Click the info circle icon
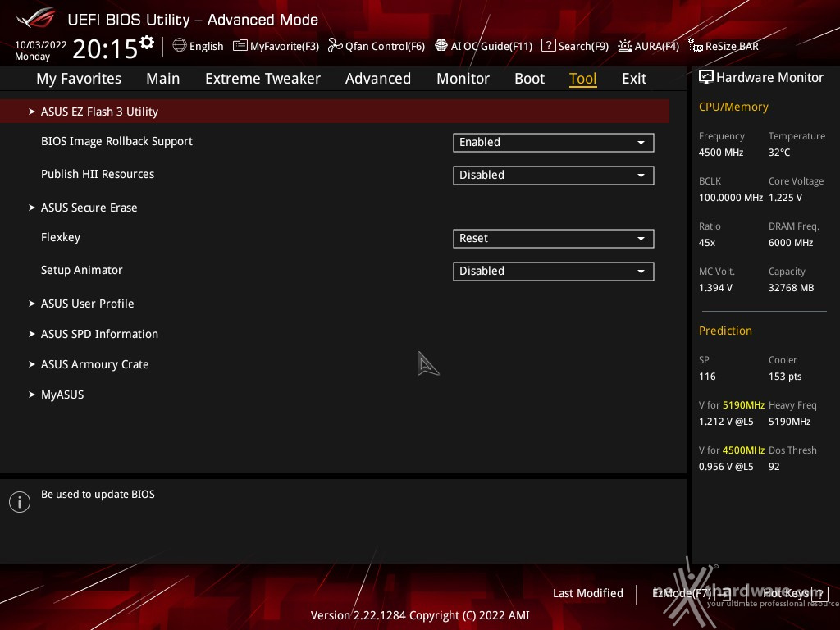 [20, 502]
